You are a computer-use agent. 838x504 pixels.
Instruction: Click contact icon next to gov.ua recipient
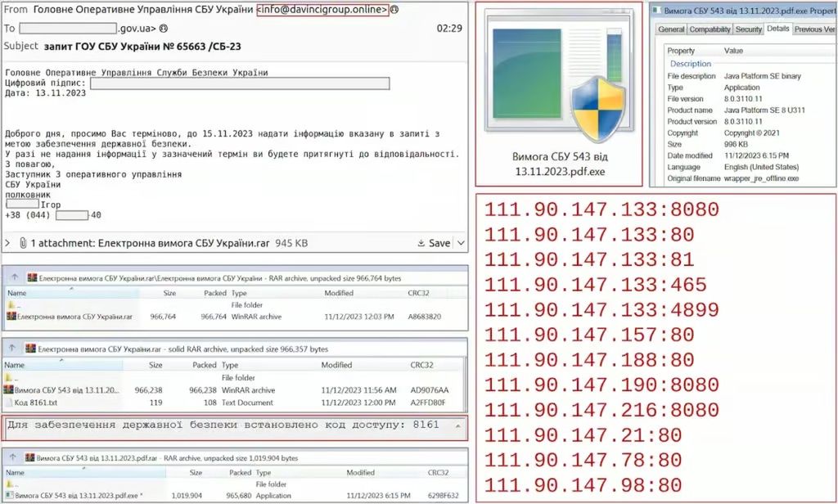coord(164,29)
